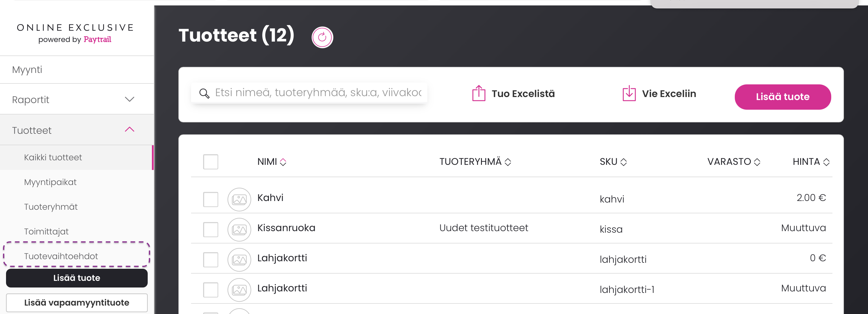The image size is (868, 314).
Task: Select the Kissanruoka row checkbox
Action: (x=211, y=230)
